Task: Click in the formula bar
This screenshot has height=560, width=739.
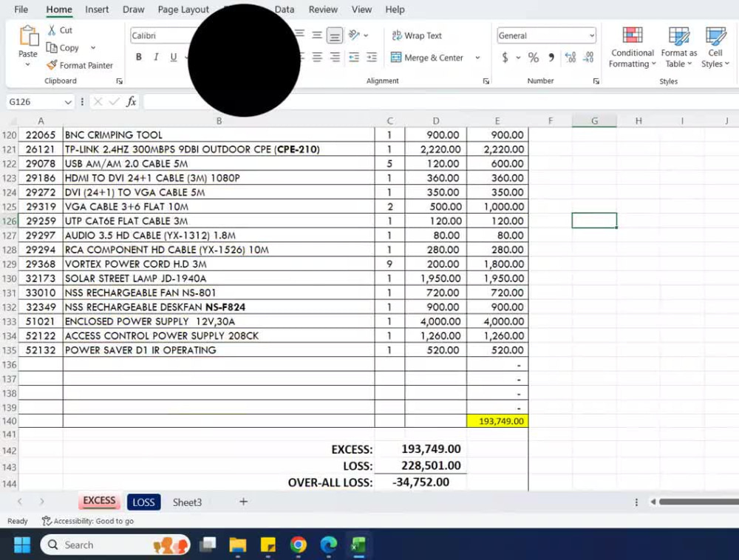Action: point(440,102)
